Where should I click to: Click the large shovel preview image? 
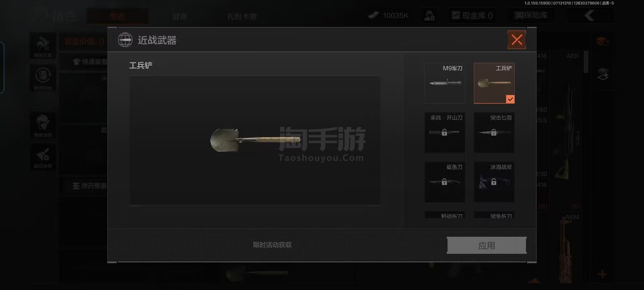click(x=255, y=140)
